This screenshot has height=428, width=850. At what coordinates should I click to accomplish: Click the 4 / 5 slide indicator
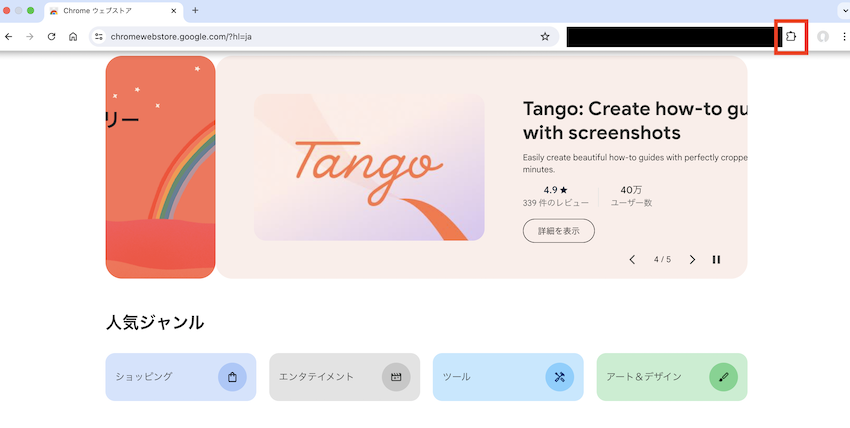662,260
